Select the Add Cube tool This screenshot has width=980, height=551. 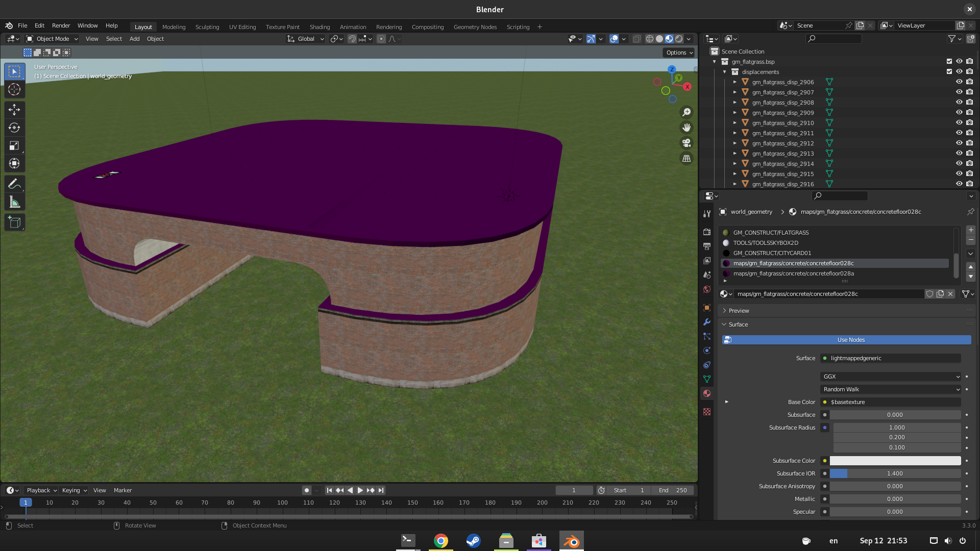[x=14, y=222]
